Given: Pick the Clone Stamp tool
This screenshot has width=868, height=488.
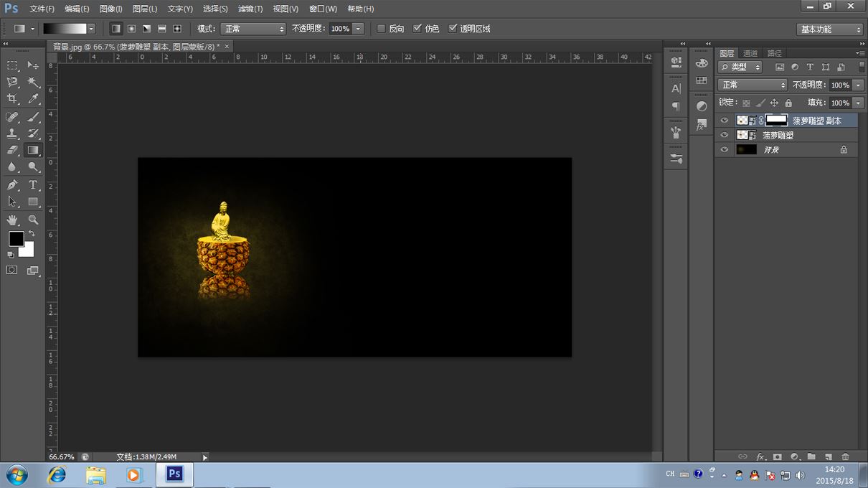Looking at the screenshot, I should coord(12,133).
